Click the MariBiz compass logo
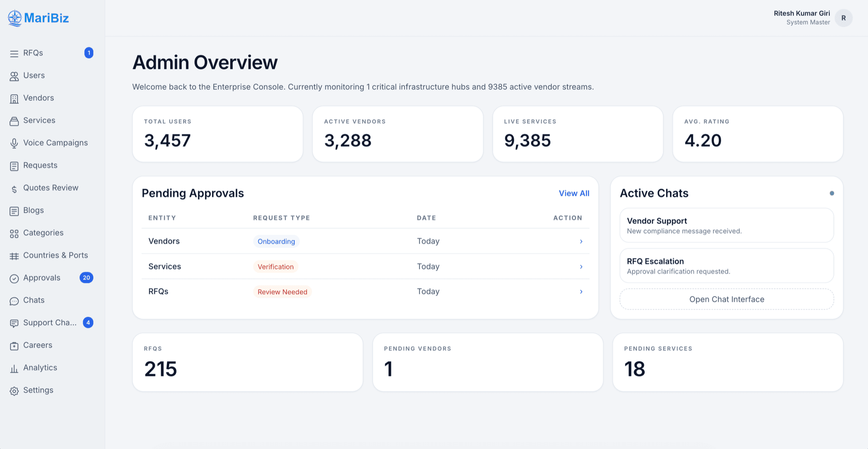868x449 pixels. click(15, 18)
